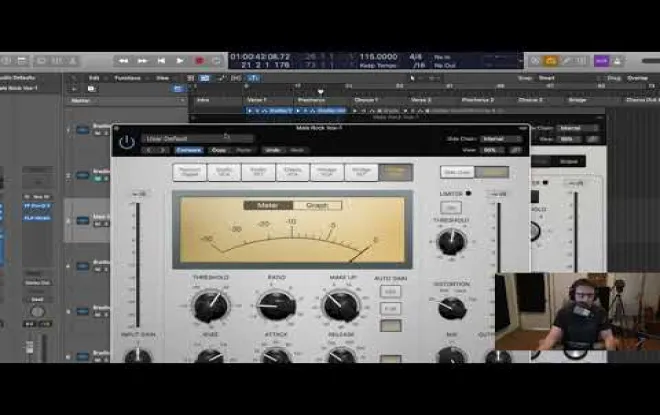Open the Compressor Side Chain Internal dropdown
This screenshot has height=415, width=660.
pyautogui.click(x=501, y=139)
